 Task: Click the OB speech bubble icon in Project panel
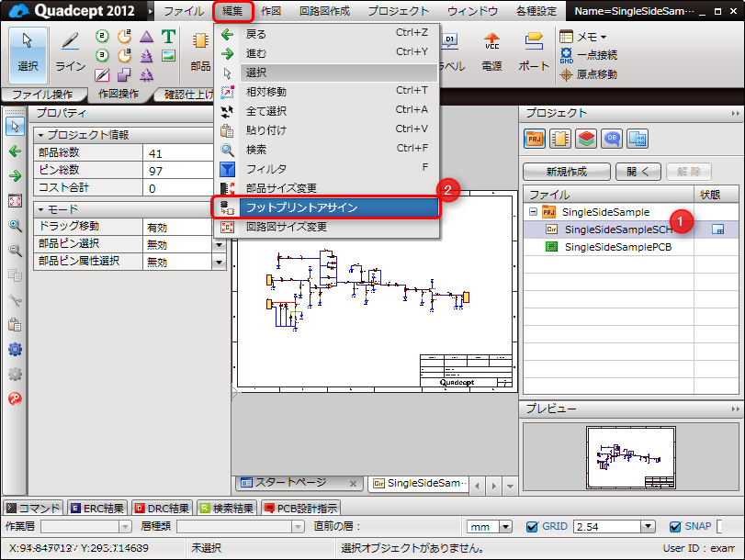pos(612,140)
